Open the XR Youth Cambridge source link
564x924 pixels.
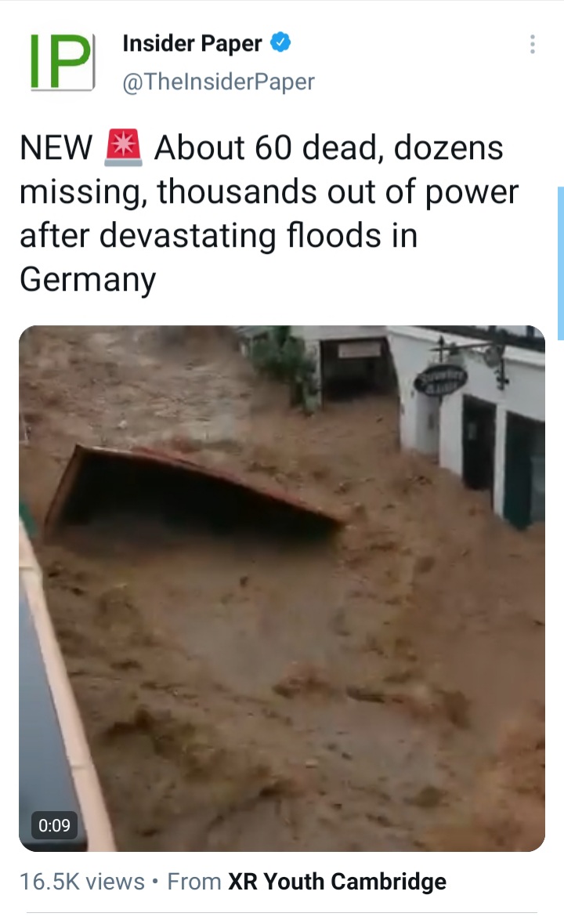coord(337,882)
